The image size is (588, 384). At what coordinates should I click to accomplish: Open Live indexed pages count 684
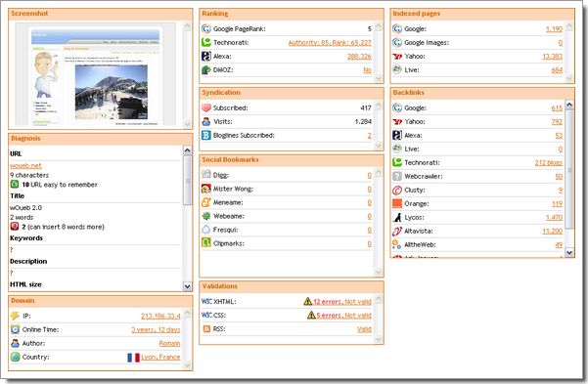tap(557, 70)
